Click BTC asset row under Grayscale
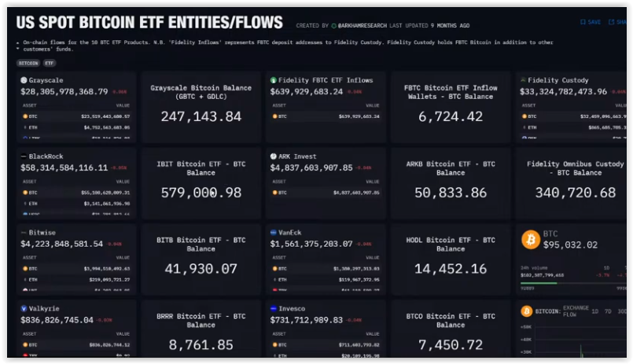 [76, 116]
